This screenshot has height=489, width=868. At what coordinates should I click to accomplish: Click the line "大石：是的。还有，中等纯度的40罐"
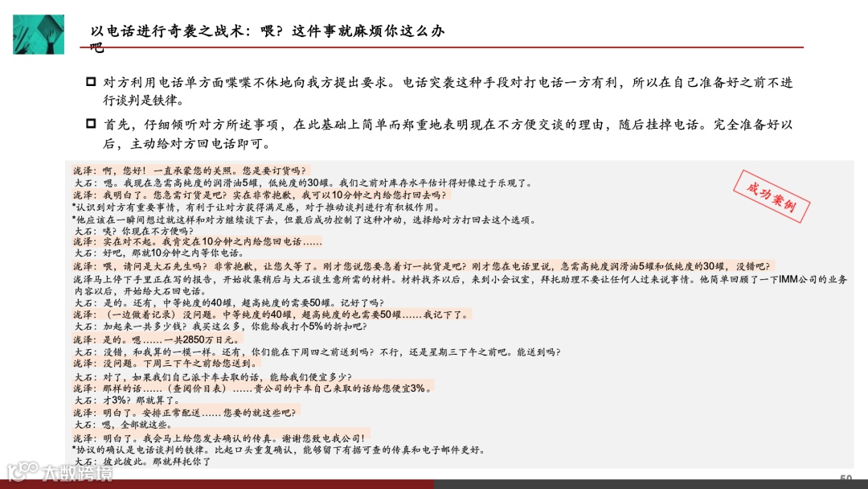click(229, 303)
